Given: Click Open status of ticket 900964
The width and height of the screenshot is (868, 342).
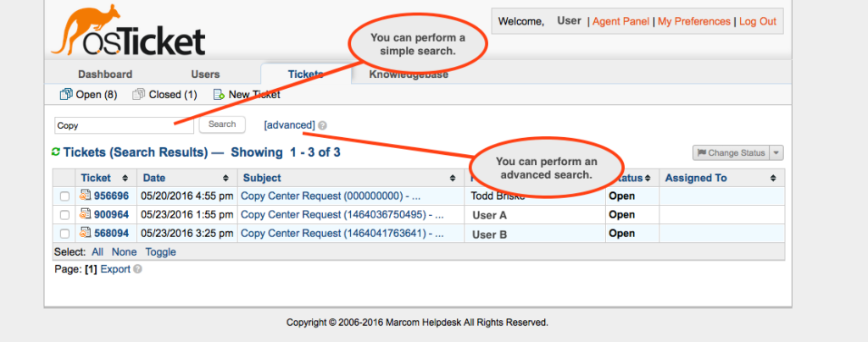Looking at the screenshot, I should [x=621, y=215].
